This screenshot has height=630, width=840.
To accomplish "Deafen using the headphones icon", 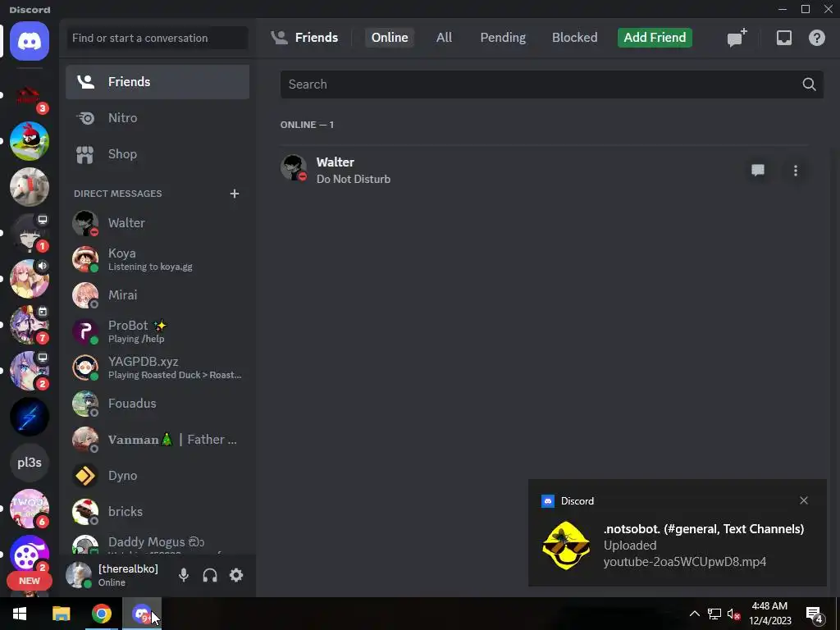I will [x=210, y=575].
